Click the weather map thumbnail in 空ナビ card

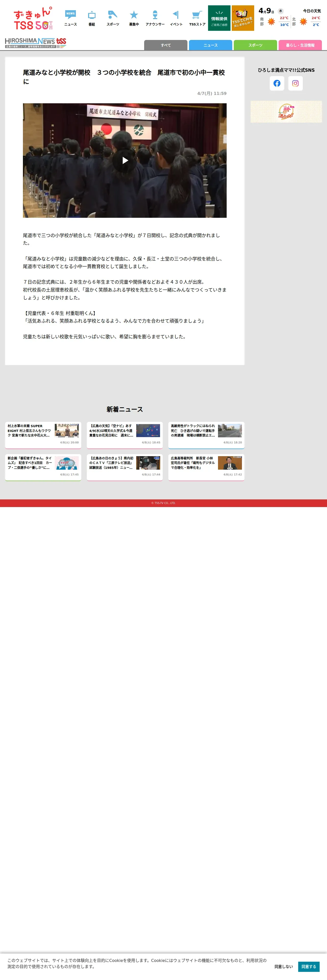coord(148,431)
